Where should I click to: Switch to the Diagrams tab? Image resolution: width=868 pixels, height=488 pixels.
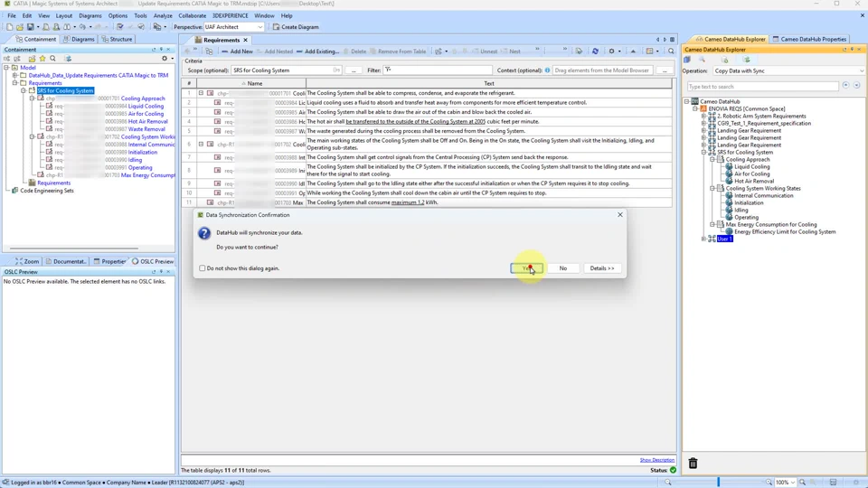click(x=79, y=39)
